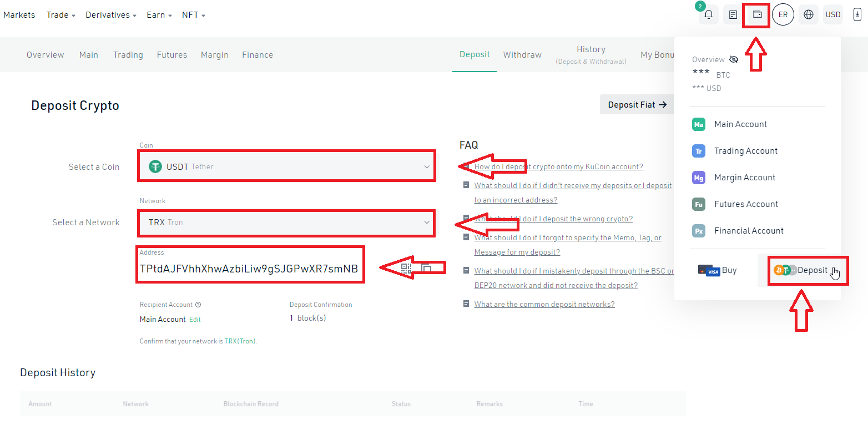Click the TPtdAJFVhhXhwAzbiLiw9gSJGPwXR7smNB address text
Screen dimensions: 868x445
(249, 269)
